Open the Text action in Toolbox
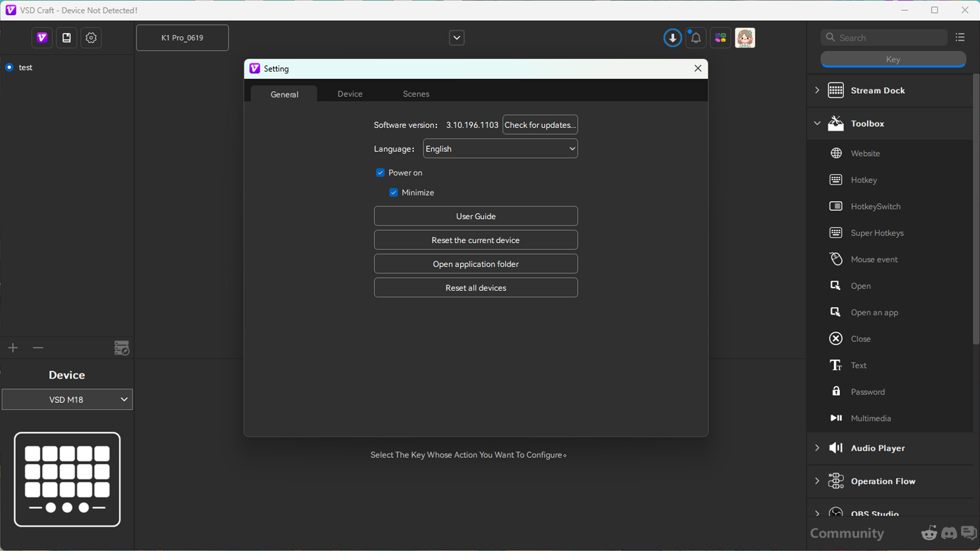 [x=859, y=365]
